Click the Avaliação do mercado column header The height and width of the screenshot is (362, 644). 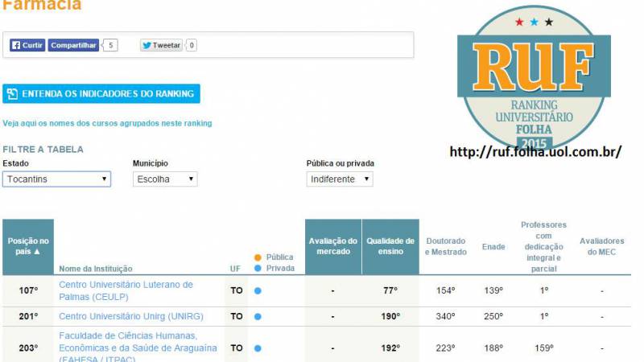(332, 246)
